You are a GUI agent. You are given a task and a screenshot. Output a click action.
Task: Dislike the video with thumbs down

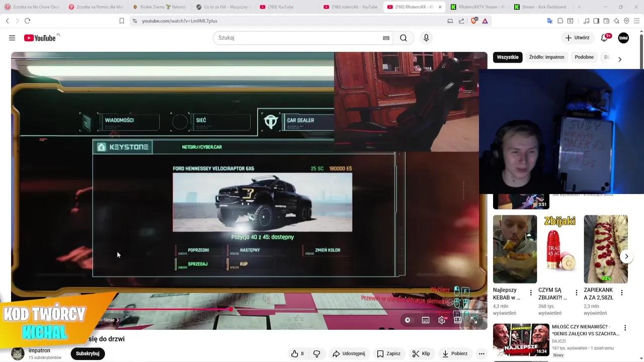pyautogui.click(x=316, y=353)
